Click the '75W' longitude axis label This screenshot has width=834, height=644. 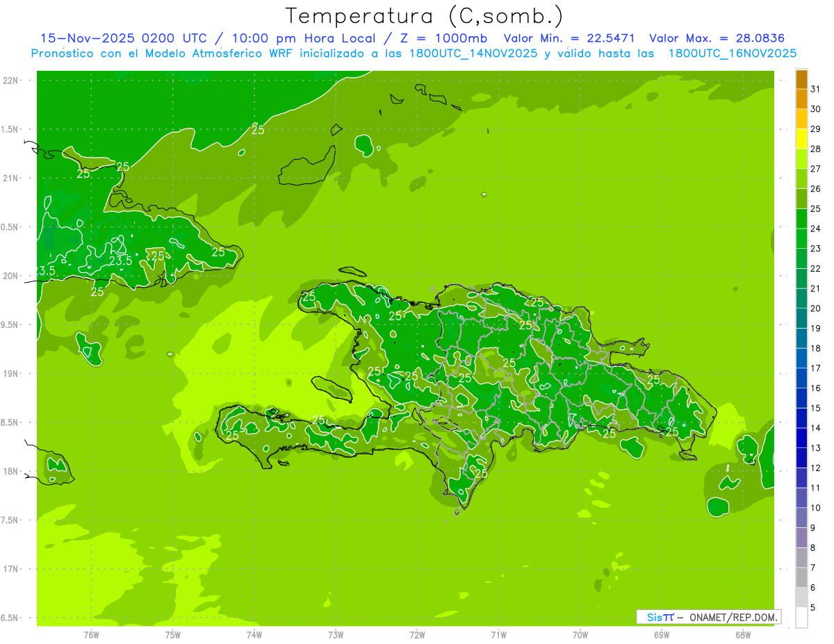pyautogui.click(x=173, y=634)
